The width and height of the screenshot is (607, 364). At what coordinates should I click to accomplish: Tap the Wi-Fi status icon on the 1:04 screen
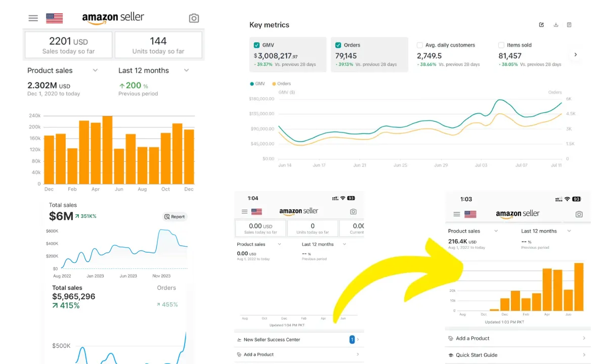click(342, 198)
